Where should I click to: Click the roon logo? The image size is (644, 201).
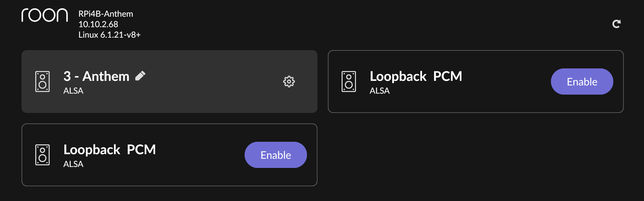45,15
